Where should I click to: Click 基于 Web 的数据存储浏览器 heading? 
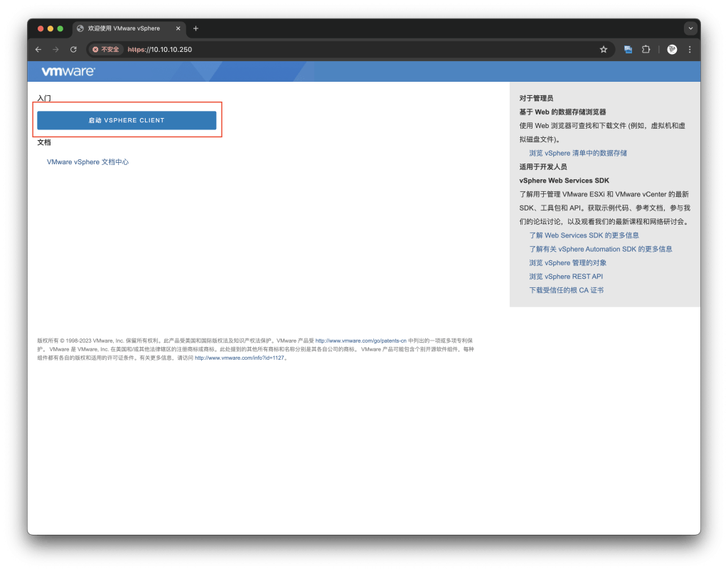(x=562, y=112)
